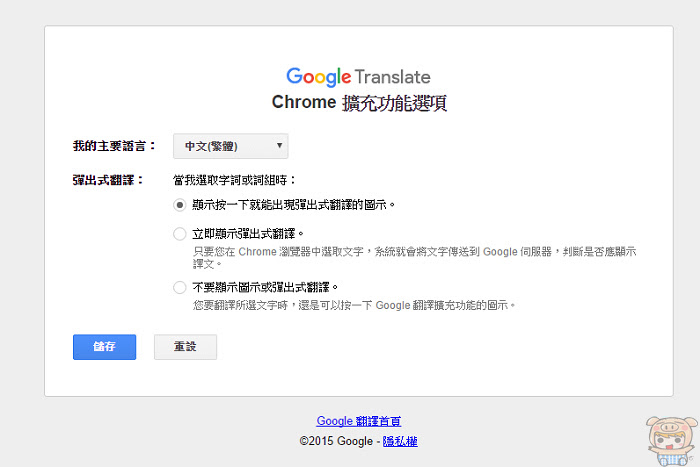
Task: Click the Chrome 擴充功能選項 heading
Action: coord(359,103)
